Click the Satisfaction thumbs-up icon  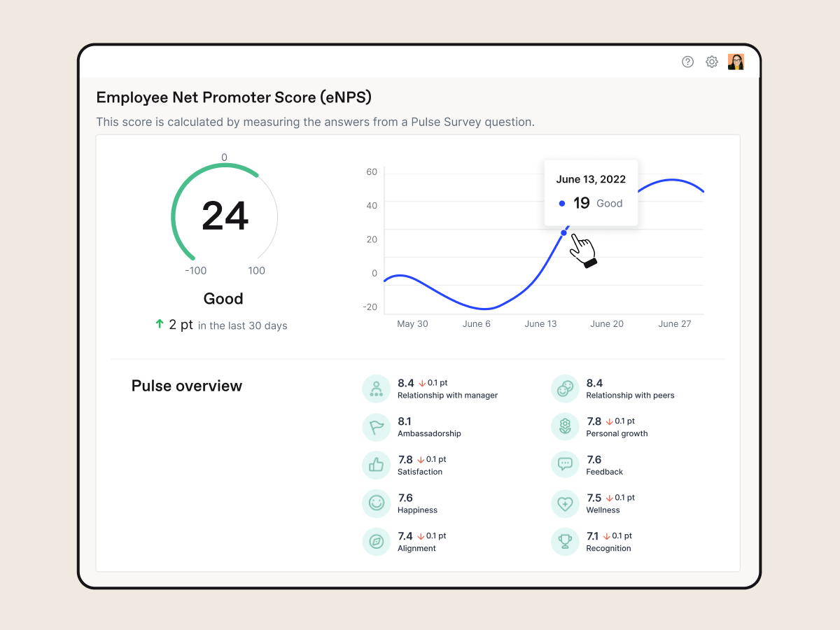(376, 465)
